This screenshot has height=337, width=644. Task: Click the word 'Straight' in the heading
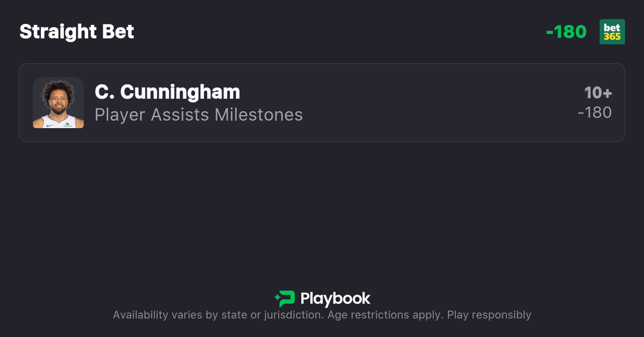pyautogui.click(x=58, y=32)
